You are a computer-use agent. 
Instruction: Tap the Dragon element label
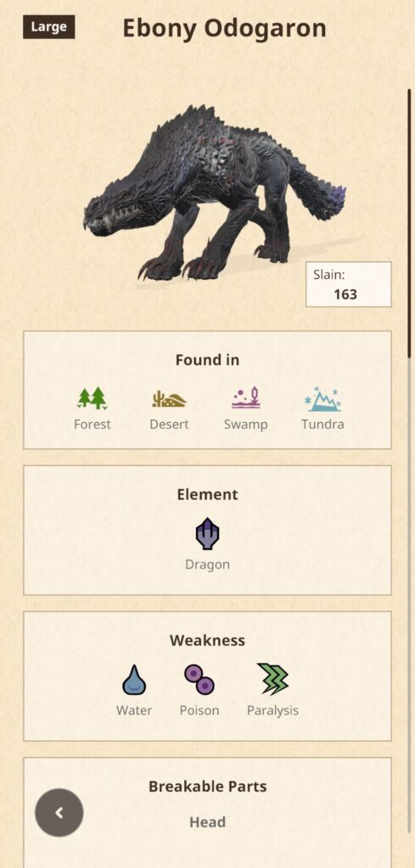click(207, 565)
